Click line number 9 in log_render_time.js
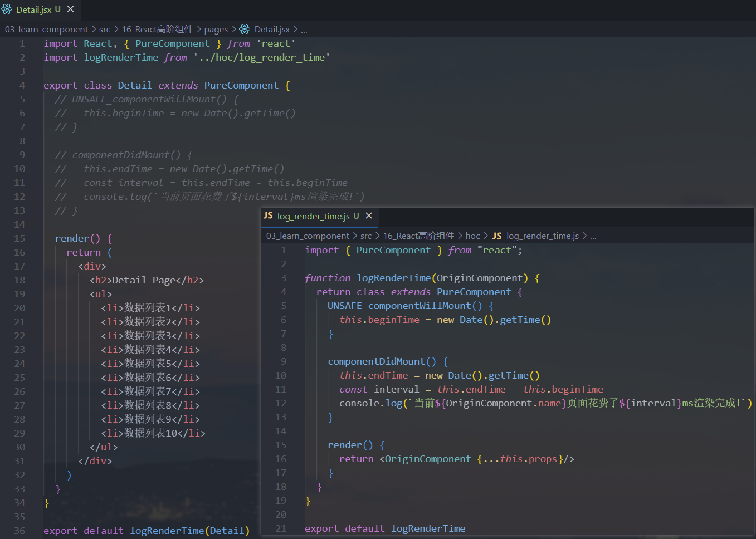The width and height of the screenshot is (756, 539). 284,361
